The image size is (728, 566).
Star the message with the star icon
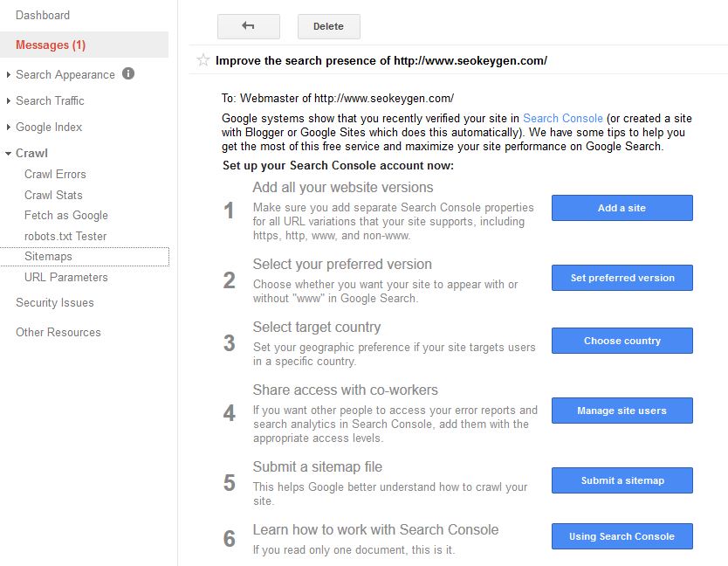(x=203, y=60)
